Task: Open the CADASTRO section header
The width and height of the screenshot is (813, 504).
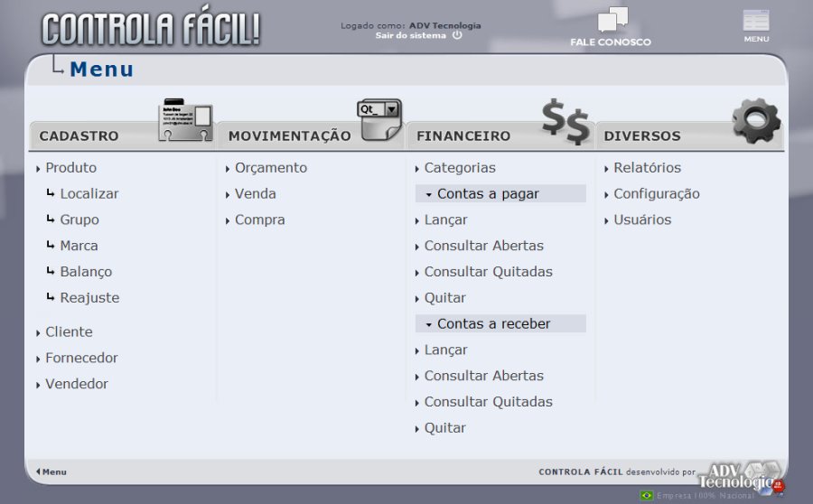Action: coord(79,135)
